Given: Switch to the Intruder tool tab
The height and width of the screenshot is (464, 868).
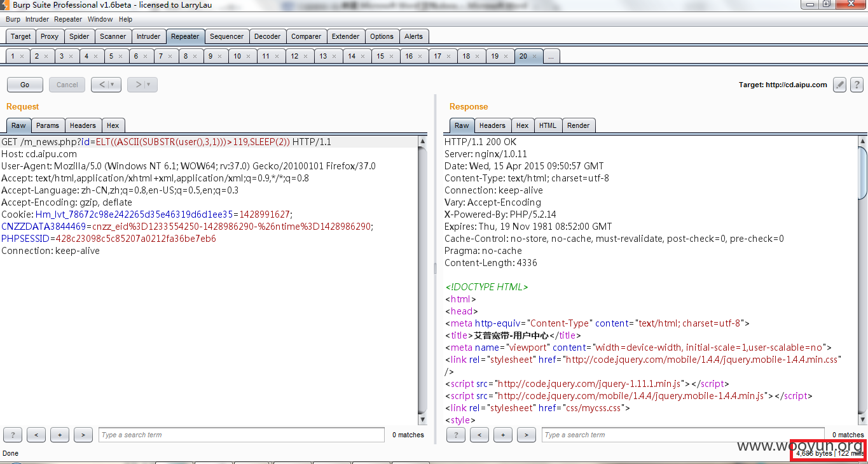Looking at the screenshot, I should (149, 36).
